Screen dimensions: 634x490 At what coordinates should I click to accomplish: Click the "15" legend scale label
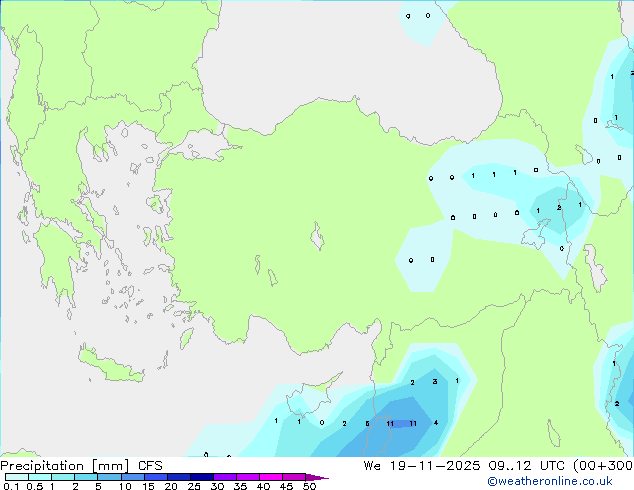tap(148, 486)
